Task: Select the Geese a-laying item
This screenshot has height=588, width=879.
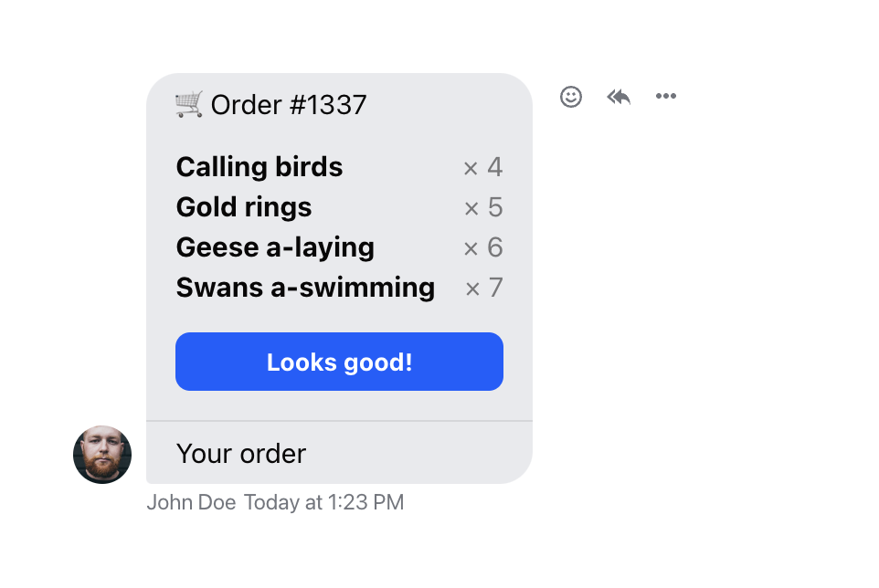Action: pos(275,247)
